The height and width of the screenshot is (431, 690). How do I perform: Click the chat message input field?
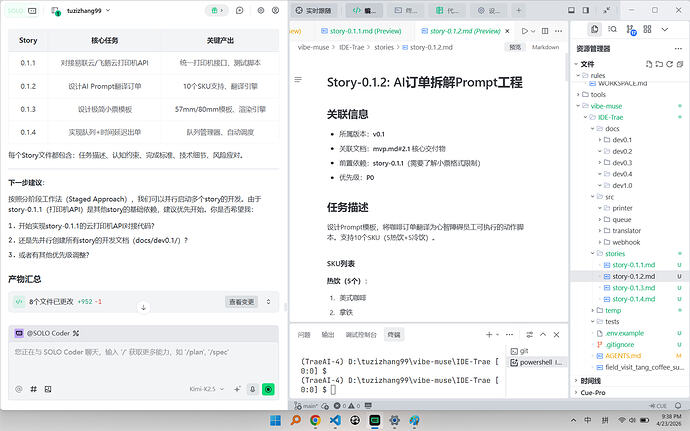143,359
